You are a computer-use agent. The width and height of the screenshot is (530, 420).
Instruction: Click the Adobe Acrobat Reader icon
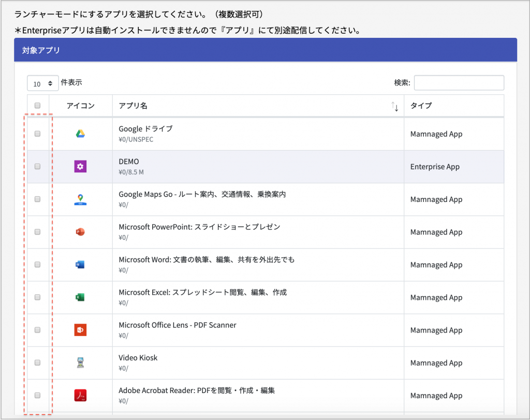(80, 395)
